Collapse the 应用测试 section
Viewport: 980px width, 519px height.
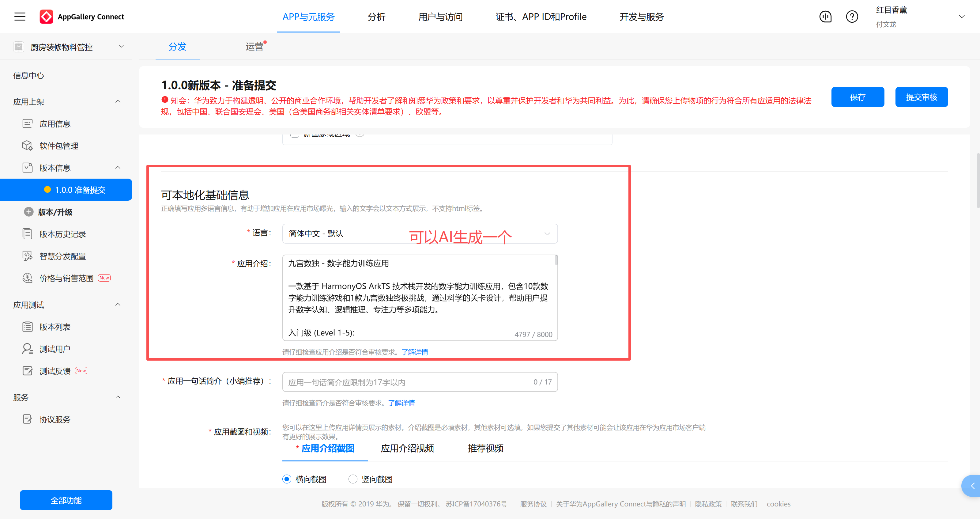tap(118, 305)
